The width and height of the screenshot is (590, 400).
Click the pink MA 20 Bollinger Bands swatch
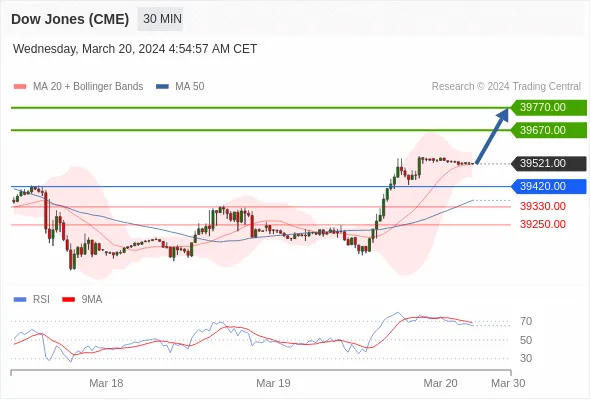[x=20, y=87]
